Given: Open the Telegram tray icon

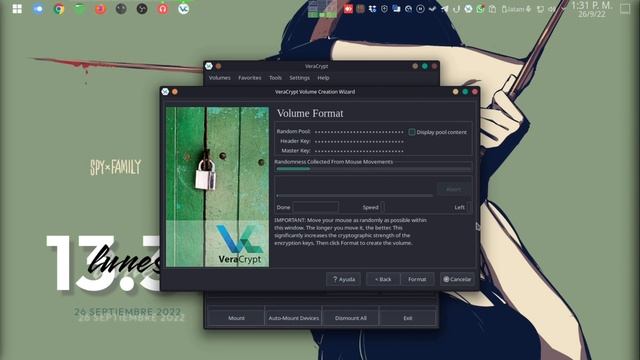Looking at the screenshot, I should (444, 9).
